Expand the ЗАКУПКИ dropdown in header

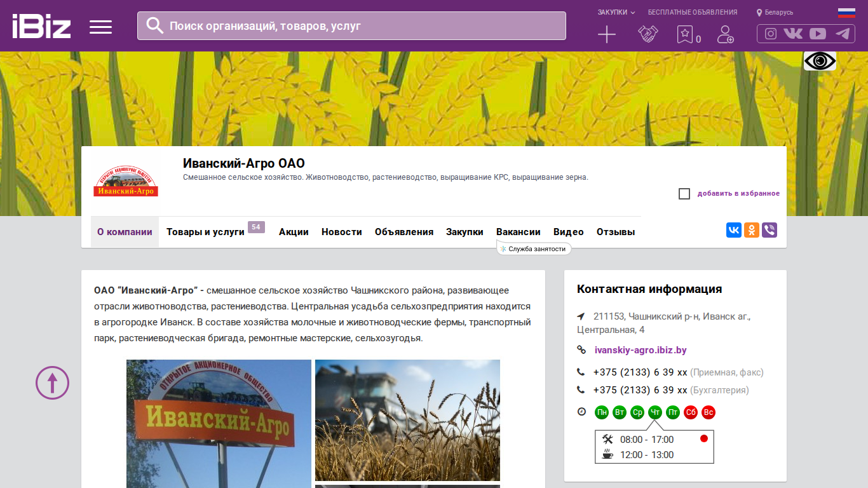click(x=616, y=12)
